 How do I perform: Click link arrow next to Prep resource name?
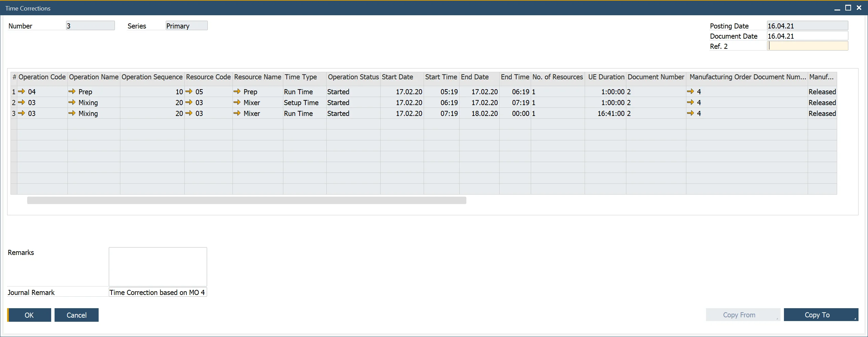[x=237, y=92]
